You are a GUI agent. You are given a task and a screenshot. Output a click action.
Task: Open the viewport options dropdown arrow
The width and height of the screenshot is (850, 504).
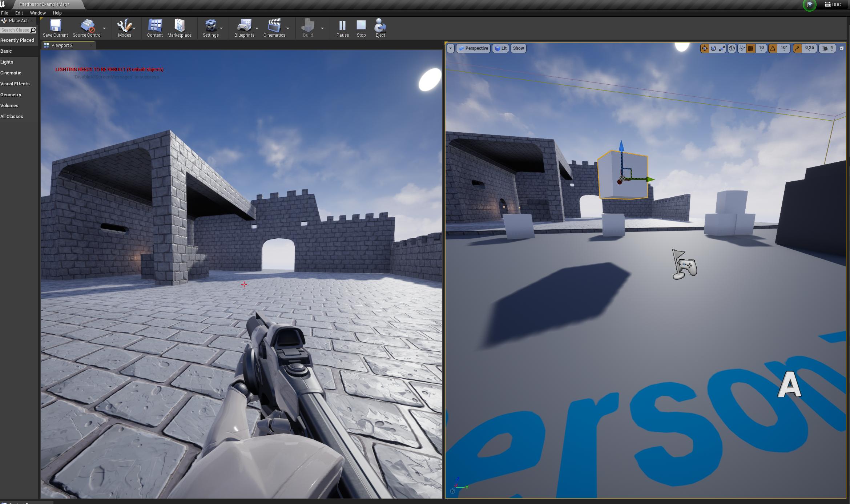point(450,48)
